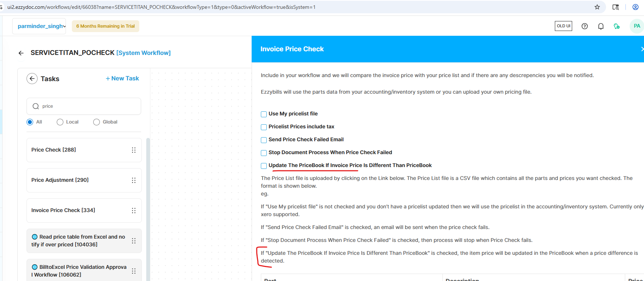Click globe icon on BilltoExcel Price Validation task
This screenshot has height=281, width=644.
35,267
